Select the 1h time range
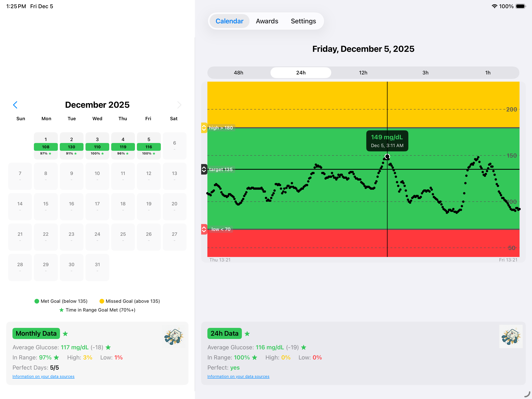The width and height of the screenshot is (532, 399). (488, 72)
